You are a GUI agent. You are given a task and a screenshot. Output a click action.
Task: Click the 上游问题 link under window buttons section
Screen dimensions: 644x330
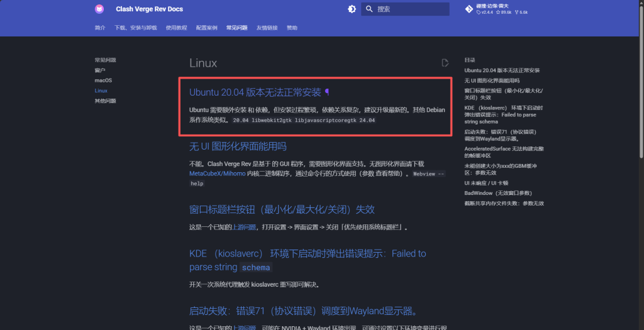click(x=244, y=227)
